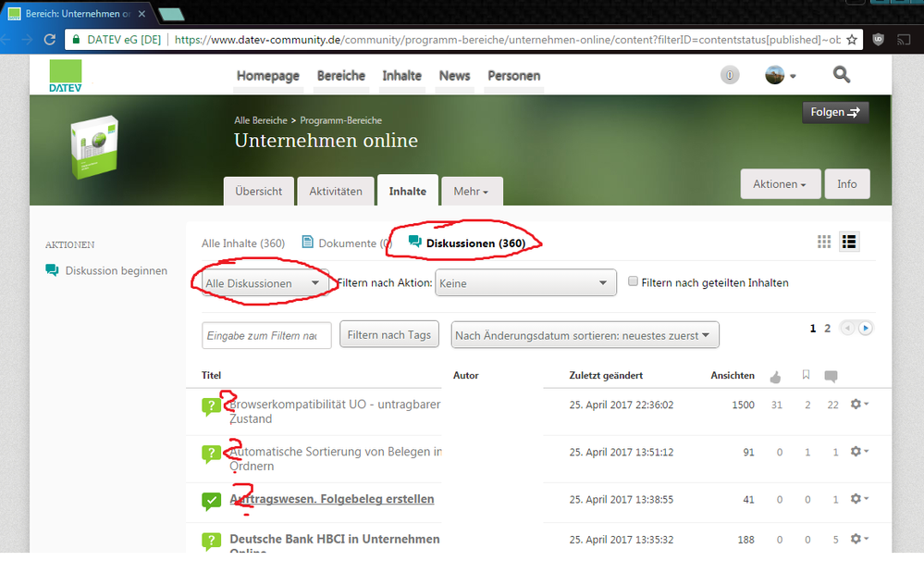Switch to the Übersicht tab
The image size is (924, 561).
pyautogui.click(x=259, y=191)
